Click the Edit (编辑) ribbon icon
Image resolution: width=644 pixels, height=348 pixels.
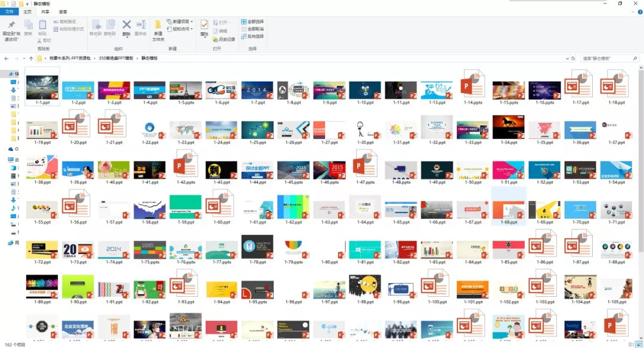pyautogui.click(x=215, y=31)
